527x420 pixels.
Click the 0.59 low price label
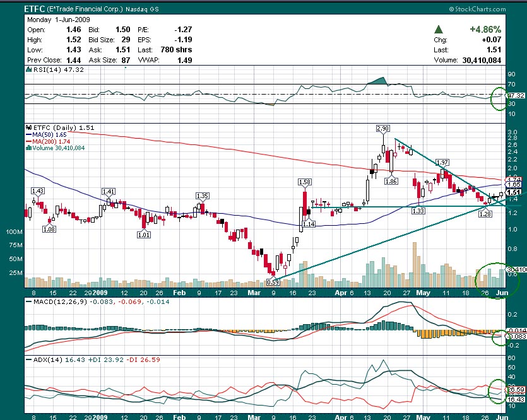tap(273, 282)
